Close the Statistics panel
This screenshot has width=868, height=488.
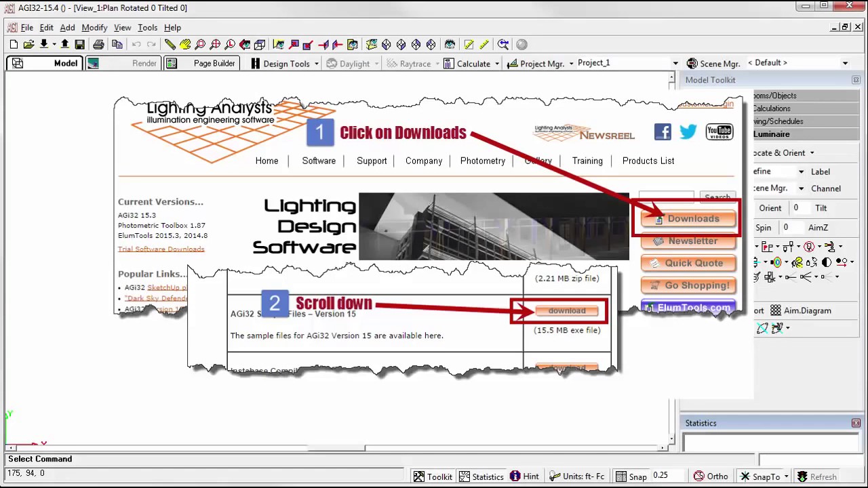pyautogui.click(x=856, y=423)
